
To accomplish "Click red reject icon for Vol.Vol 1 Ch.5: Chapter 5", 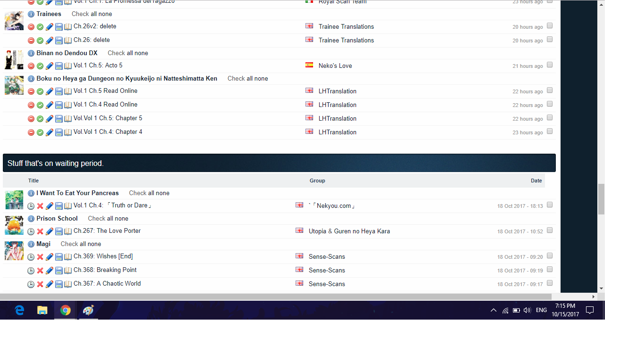I will coord(31,119).
